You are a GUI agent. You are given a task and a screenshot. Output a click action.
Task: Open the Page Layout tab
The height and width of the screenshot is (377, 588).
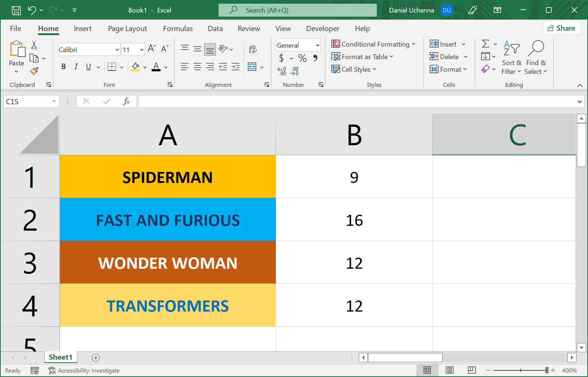pyautogui.click(x=127, y=29)
